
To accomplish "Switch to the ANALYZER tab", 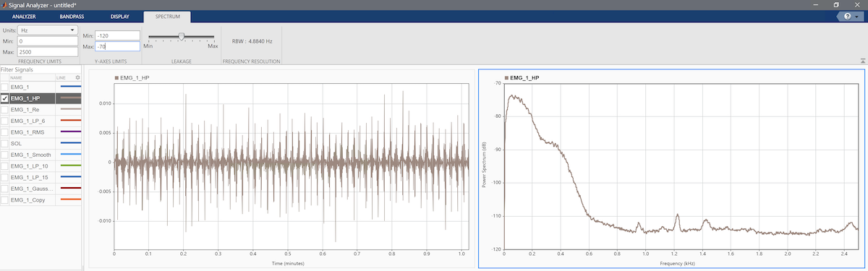I will pyautogui.click(x=24, y=16).
